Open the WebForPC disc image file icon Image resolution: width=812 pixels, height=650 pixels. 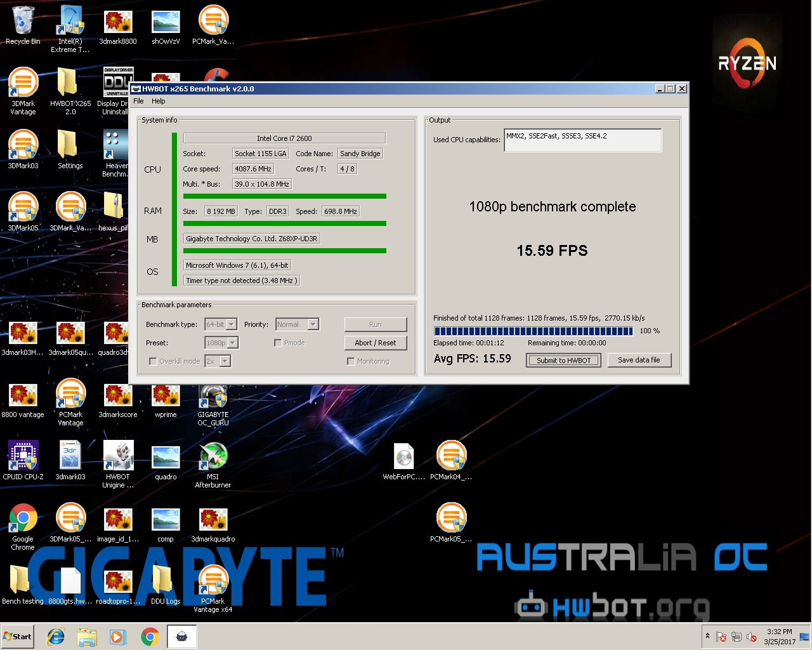[x=404, y=461]
